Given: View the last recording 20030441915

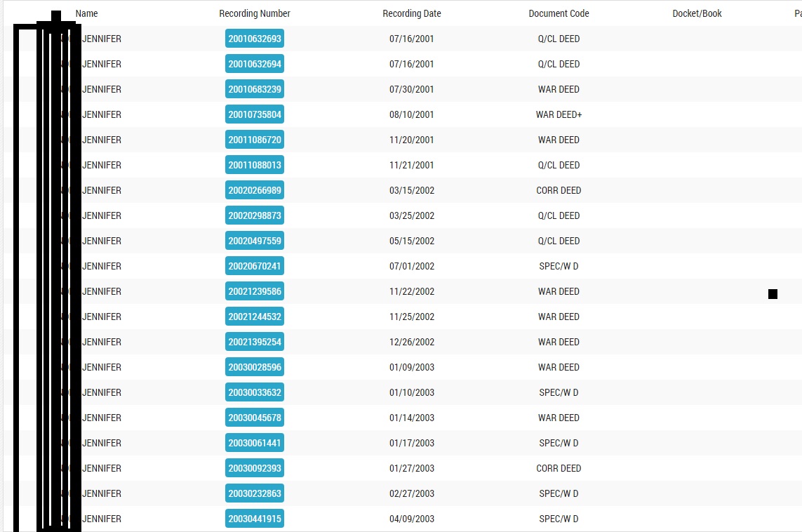Looking at the screenshot, I should pos(254,519).
